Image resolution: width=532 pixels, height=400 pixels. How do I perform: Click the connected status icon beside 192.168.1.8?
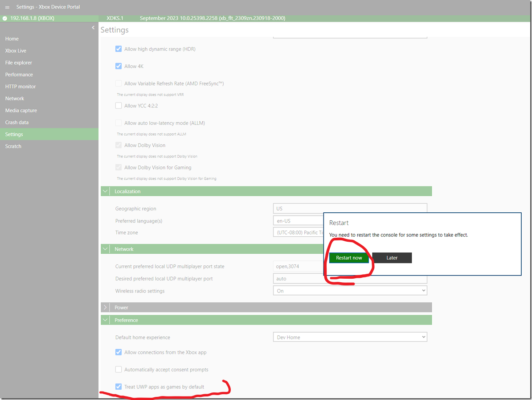(x=5, y=18)
